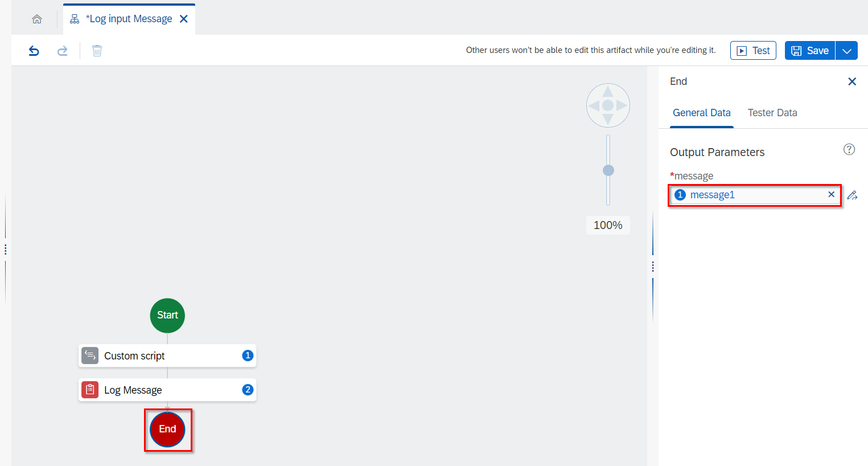Viewport: 868px width, 466px height.
Task: Click the zoom slider handle
Action: pyautogui.click(x=608, y=170)
